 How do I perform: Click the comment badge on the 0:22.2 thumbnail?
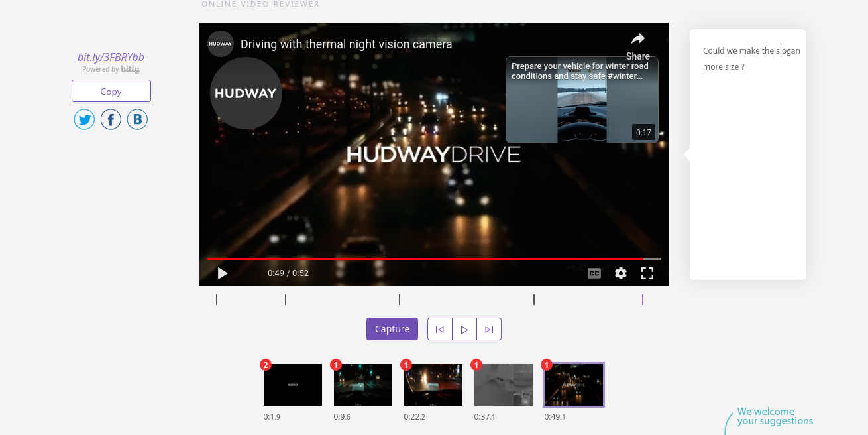click(406, 365)
